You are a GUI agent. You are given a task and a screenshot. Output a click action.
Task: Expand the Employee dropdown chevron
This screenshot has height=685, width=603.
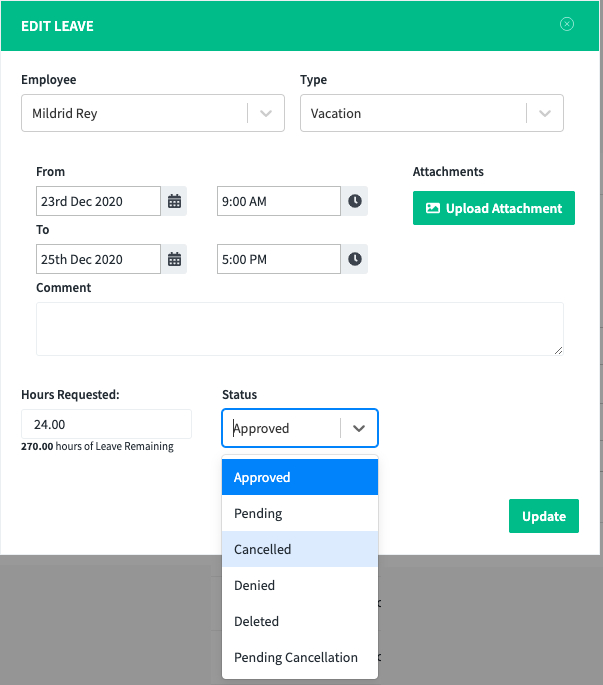(x=266, y=113)
